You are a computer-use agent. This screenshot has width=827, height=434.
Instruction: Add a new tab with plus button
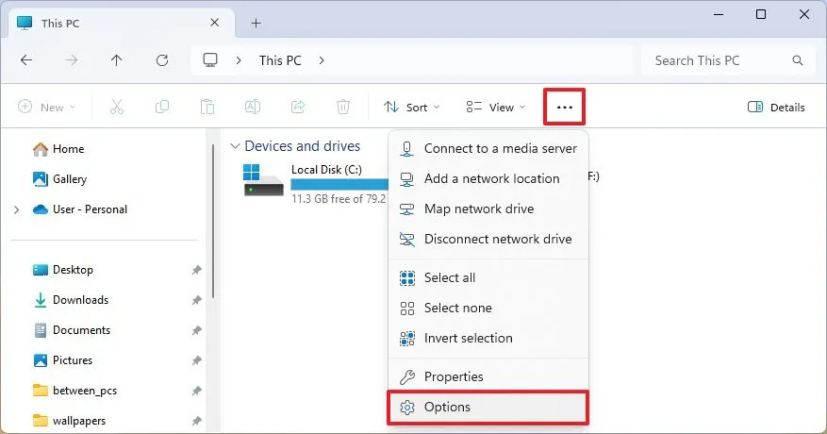(256, 22)
